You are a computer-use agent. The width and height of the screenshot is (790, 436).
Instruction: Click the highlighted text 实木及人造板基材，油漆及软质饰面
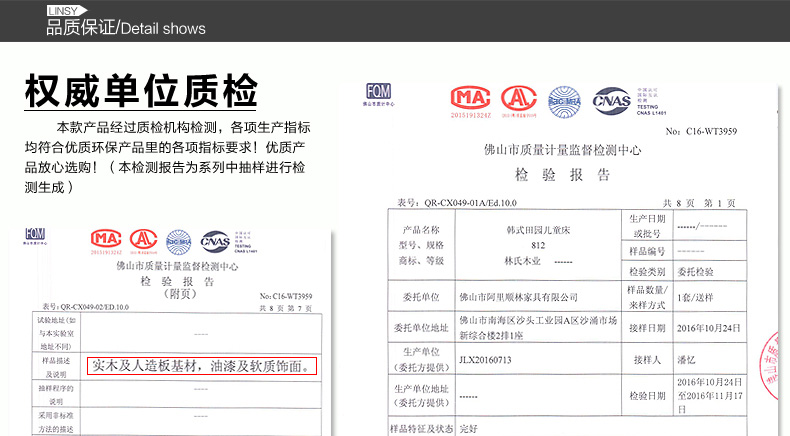[202, 366]
